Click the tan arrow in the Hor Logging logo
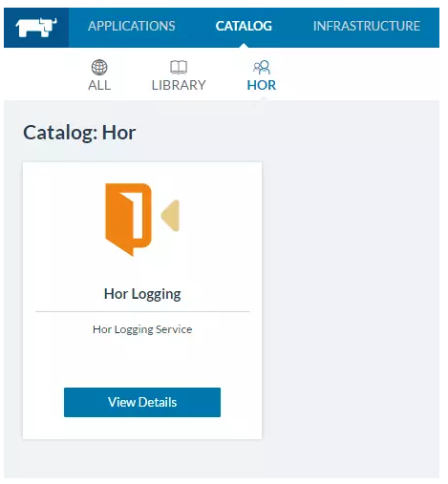448x484 pixels. (170, 216)
